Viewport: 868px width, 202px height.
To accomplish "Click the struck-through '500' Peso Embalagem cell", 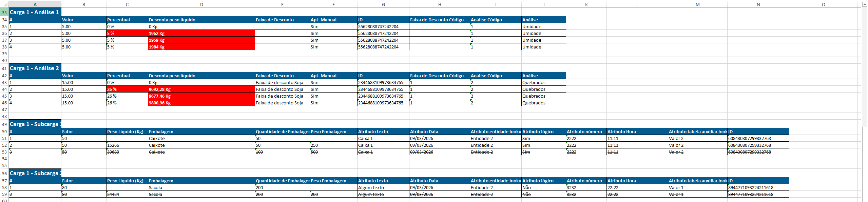I will 333,152.
